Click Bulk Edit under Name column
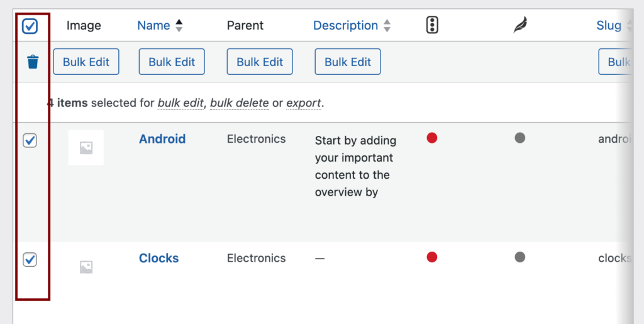The width and height of the screenshot is (644, 324). (x=172, y=62)
